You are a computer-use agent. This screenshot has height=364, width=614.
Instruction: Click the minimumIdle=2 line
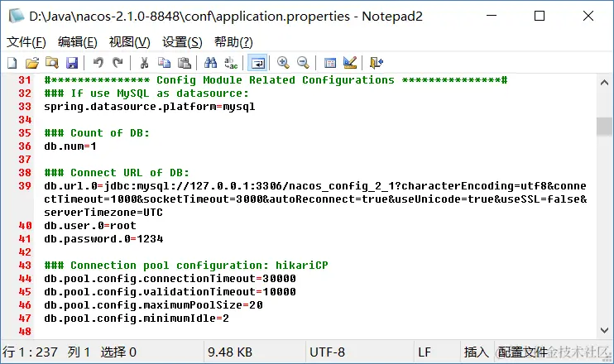point(137,318)
